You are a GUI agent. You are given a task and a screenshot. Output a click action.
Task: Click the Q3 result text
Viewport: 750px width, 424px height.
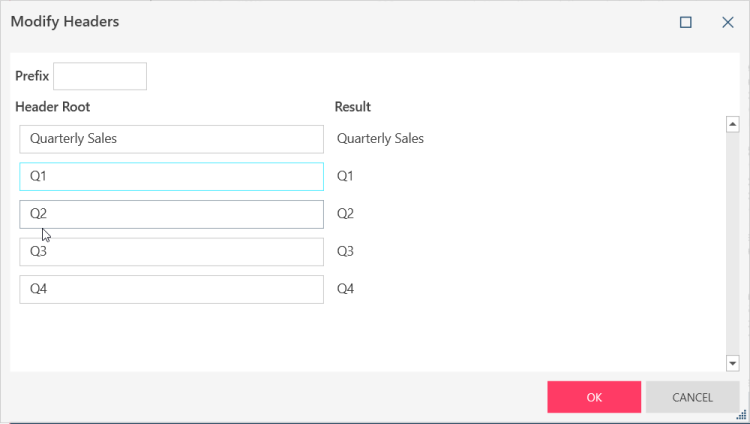click(x=345, y=252)
